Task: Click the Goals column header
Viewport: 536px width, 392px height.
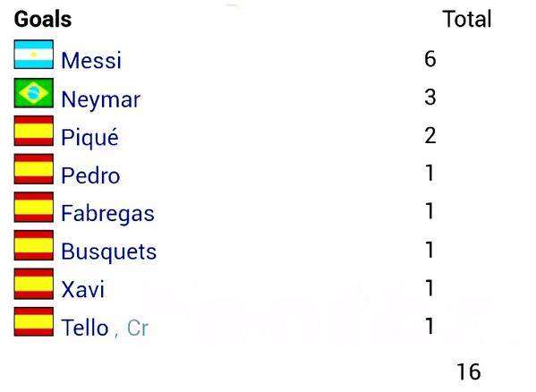Action: [43, 19]
